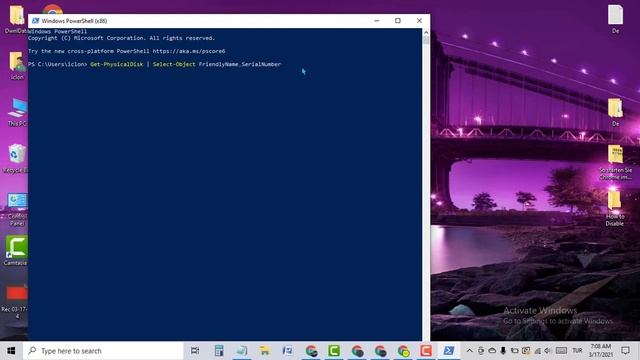The image size is (640, 360).
Task: Select the So starten Sie Chrome folder
Action: 615,162
